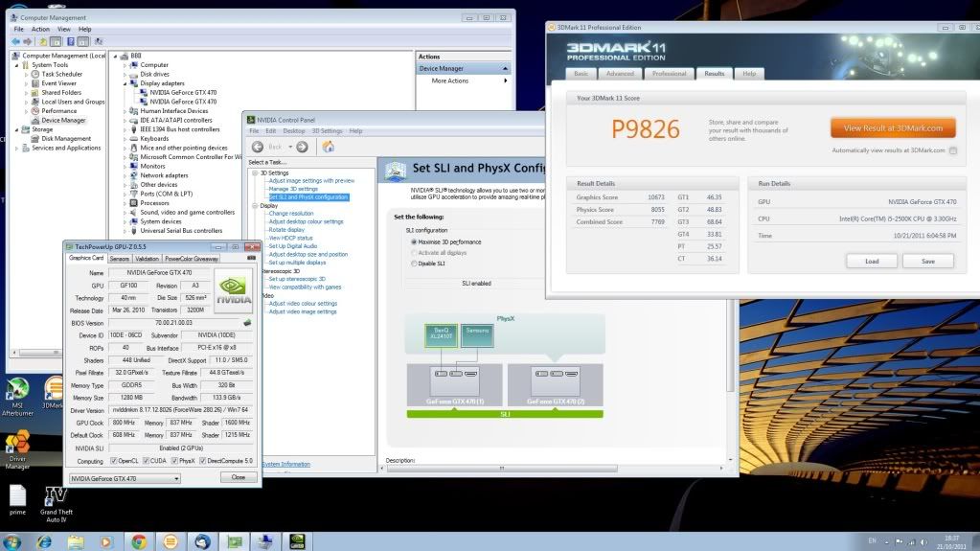Select Disk Management in the console tree
Image resolution: width=980 pixels, height=551 pixels.
tap(66, 139)
